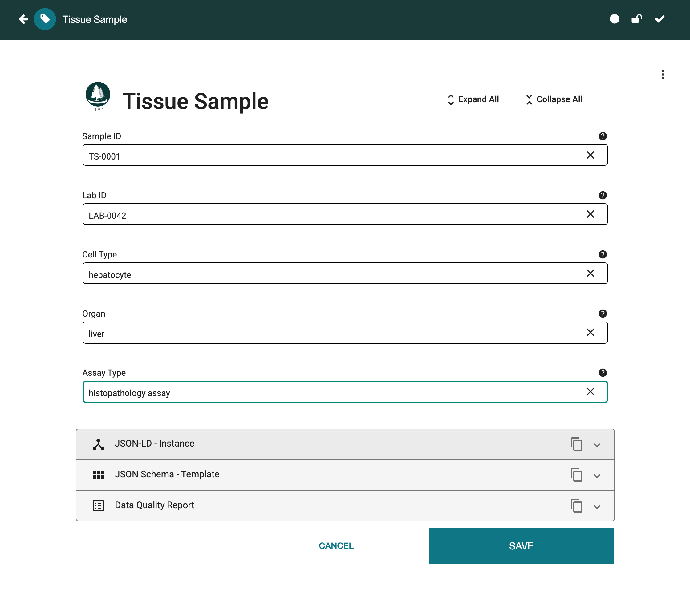Click the white circle status icon

pyautogui.click(x=615, y=19)
